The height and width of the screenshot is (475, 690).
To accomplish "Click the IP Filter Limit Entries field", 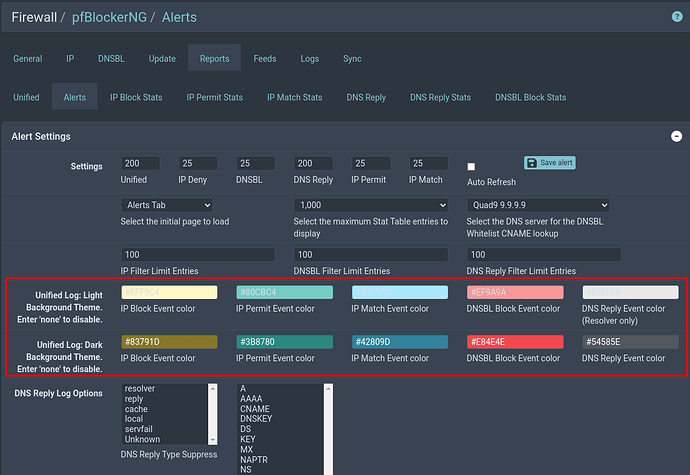I will pos(198,254).
